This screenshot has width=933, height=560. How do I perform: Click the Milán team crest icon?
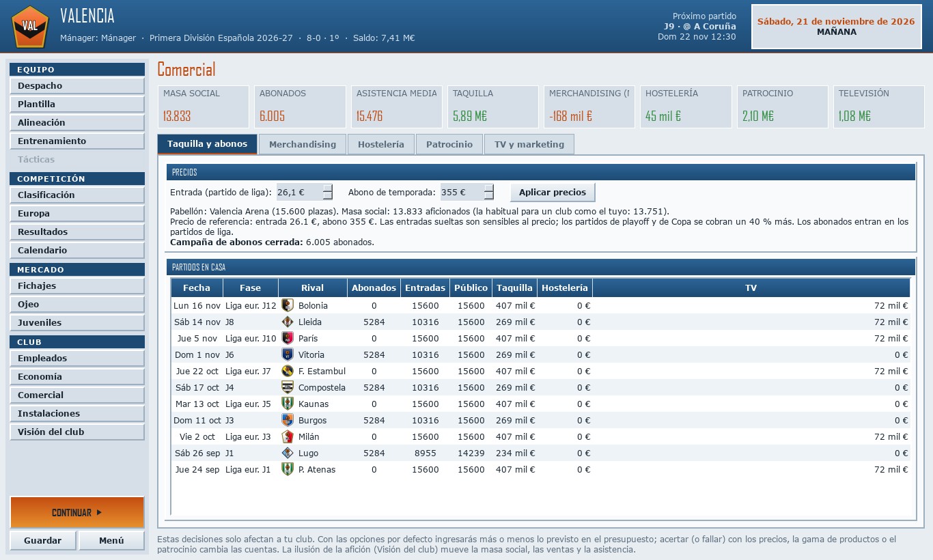point(288,437)
